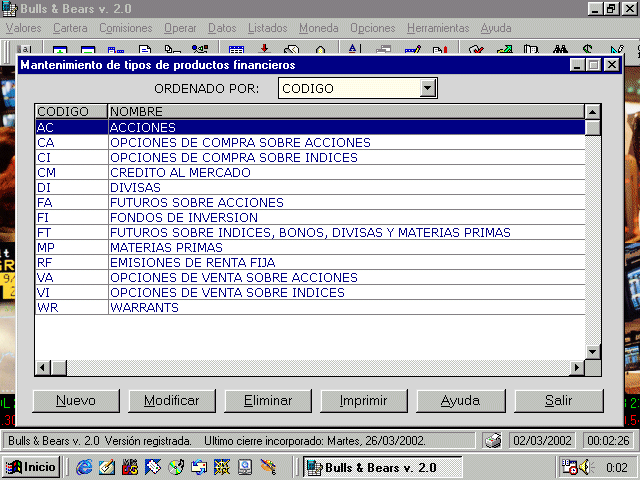Select the DIVISAS row
Viewport: 640px width, 480px height.
tap(310, 188)
